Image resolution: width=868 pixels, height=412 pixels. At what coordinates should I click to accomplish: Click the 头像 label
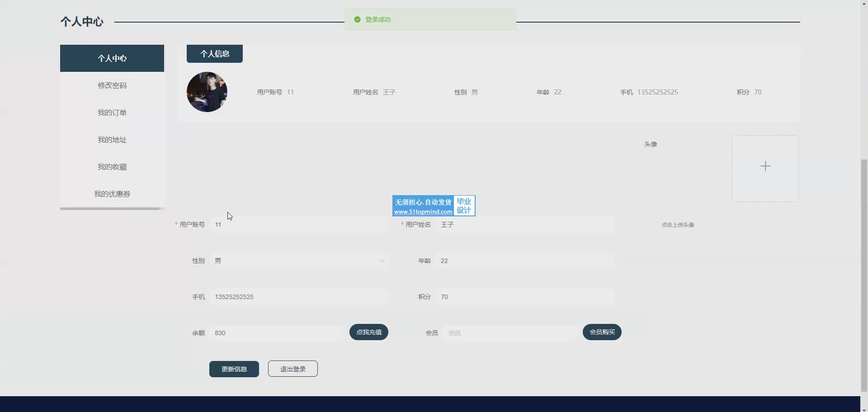coord(651,144)
